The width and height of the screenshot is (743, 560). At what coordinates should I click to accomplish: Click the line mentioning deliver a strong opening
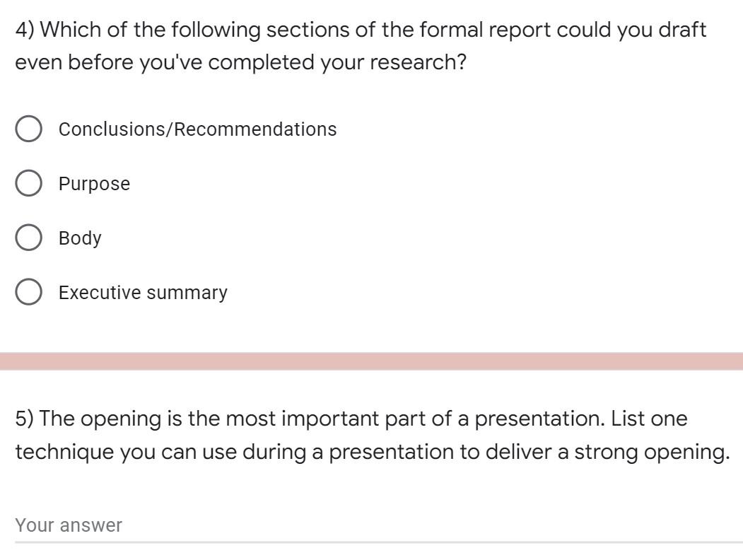point(373,452)
